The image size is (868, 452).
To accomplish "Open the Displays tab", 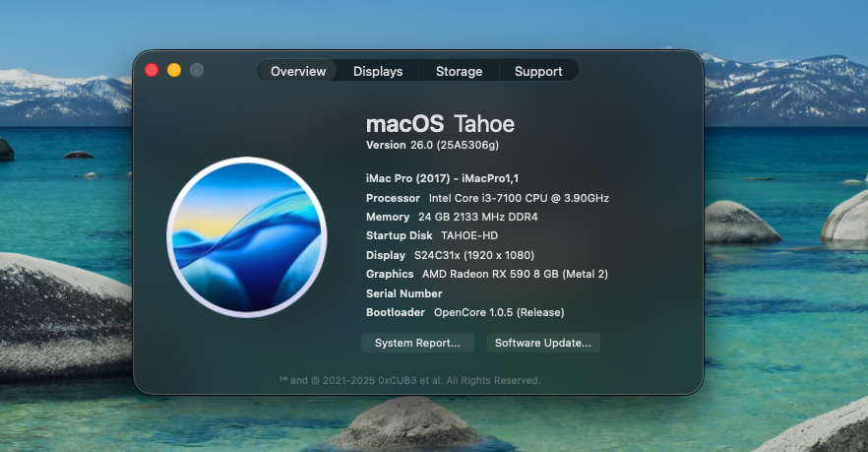I will pos(378,71).
